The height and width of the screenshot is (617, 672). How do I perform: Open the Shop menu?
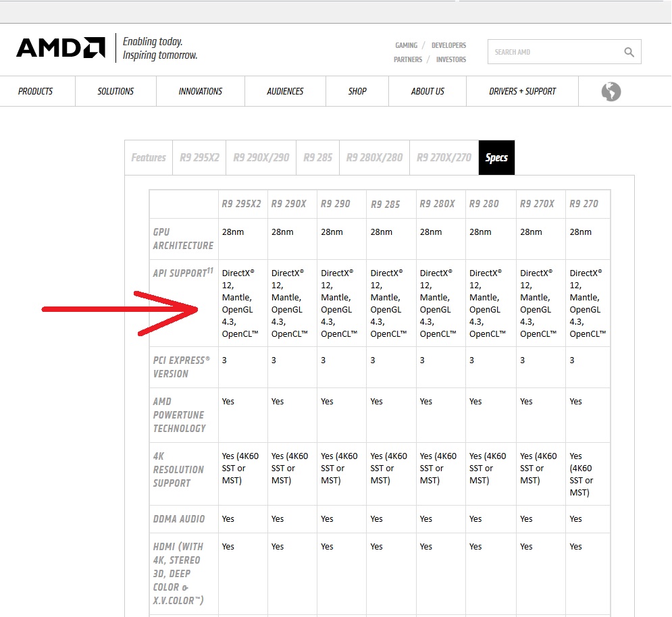357,91
